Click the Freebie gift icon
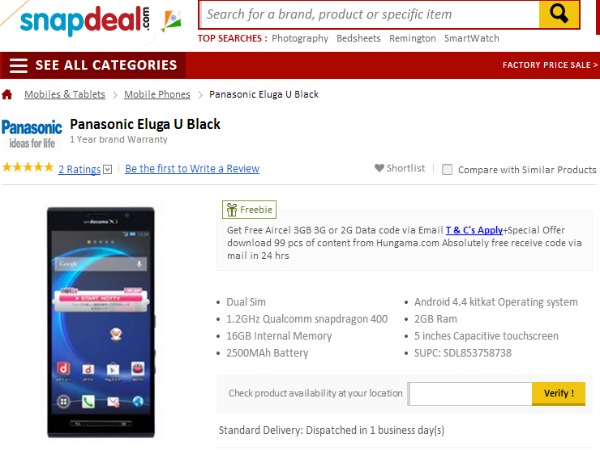Screen dimensions: 600x450 (232, 210)
